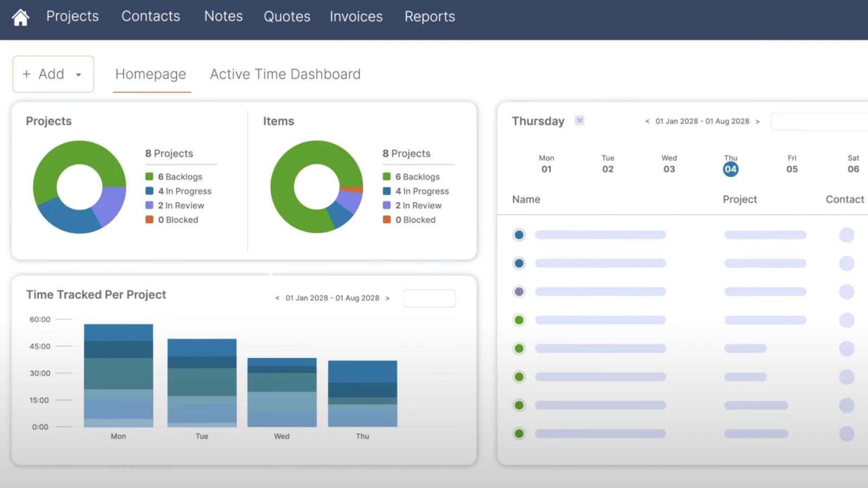Click "6 Backlogs" in Projects legend
868x488 pixels.
180,177
